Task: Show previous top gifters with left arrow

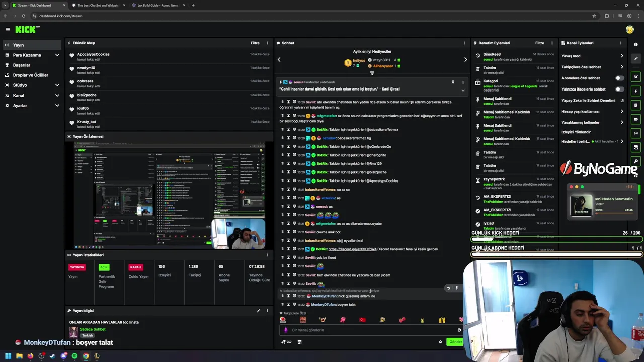Action: [x=279, y=59]
